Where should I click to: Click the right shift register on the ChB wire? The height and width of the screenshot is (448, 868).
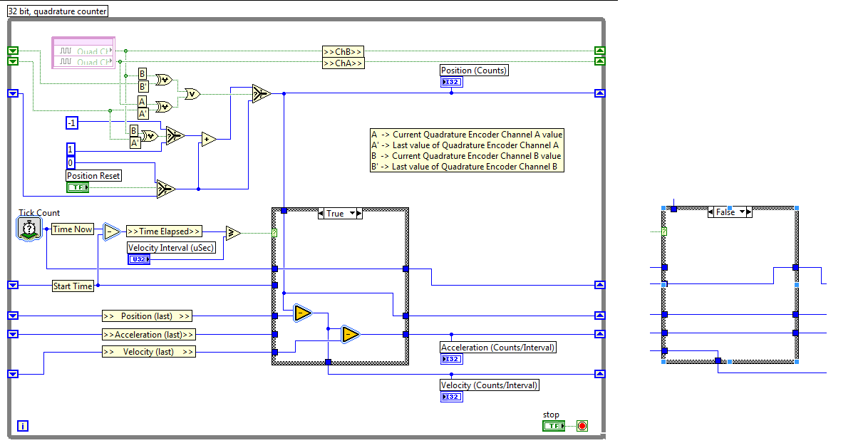click(599, 51)
